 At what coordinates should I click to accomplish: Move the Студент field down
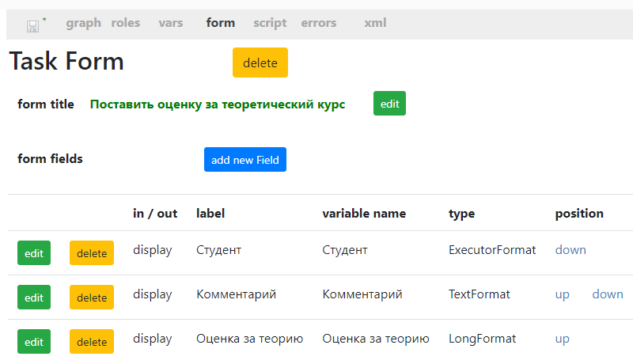pyautogui.click(x=570, y=250)
